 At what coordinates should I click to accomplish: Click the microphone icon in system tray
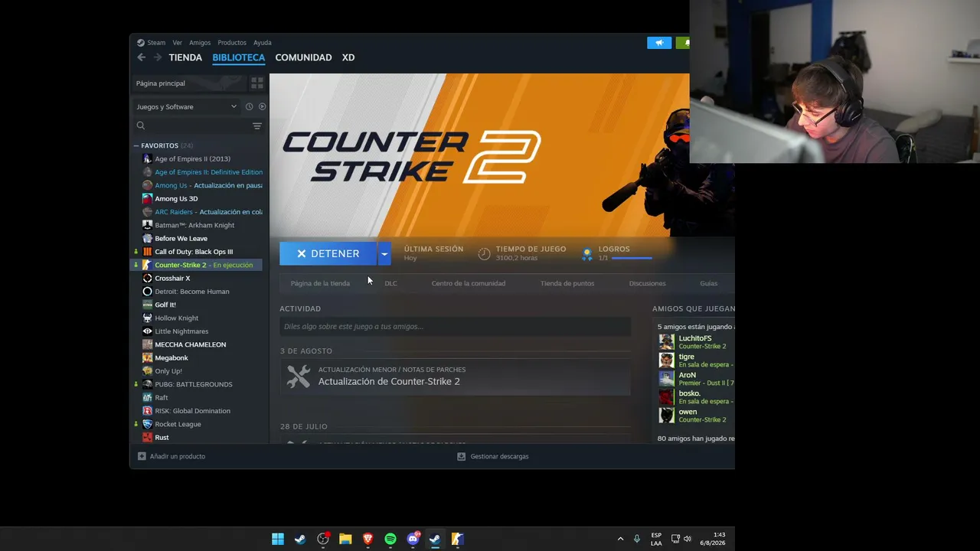click(636, 539)
